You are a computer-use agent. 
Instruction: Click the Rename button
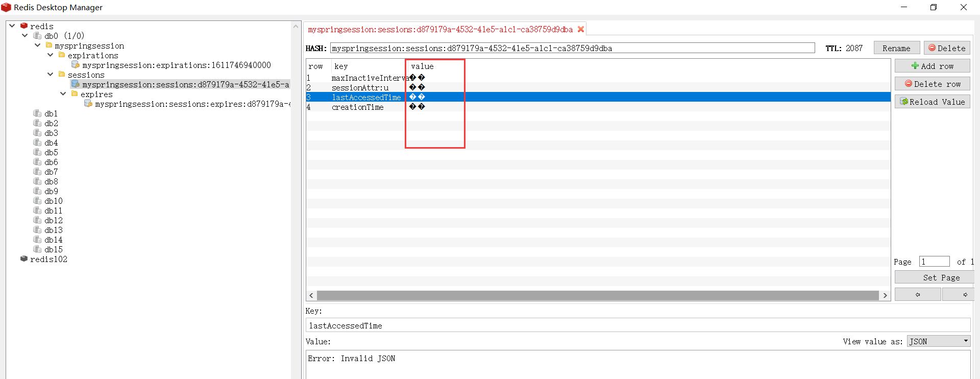[897, 48]
